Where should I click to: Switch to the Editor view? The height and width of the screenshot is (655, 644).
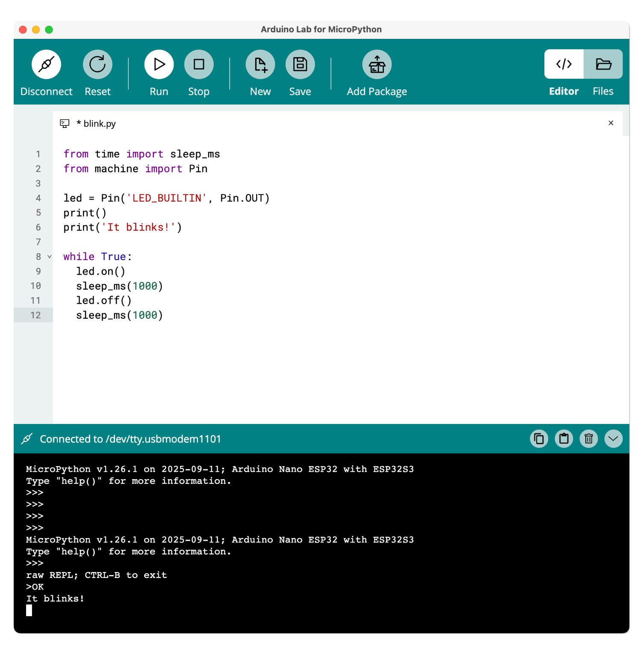coord(564,64)
